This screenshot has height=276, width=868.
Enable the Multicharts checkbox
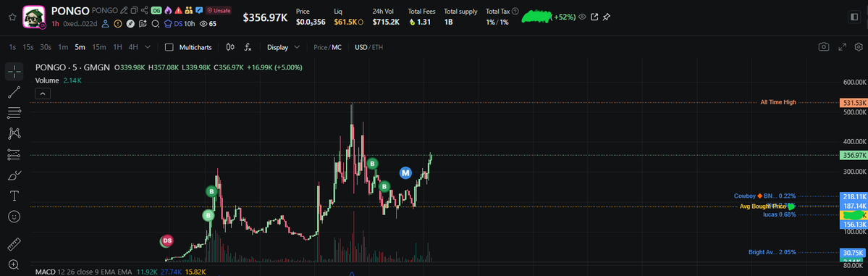click(x=169, y=47)
